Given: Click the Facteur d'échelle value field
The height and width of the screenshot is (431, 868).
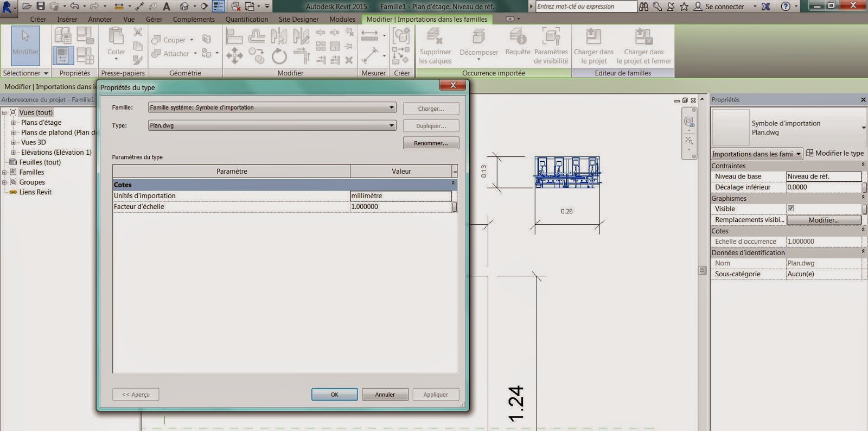Looking at the screenshot, I should (401, 207).
